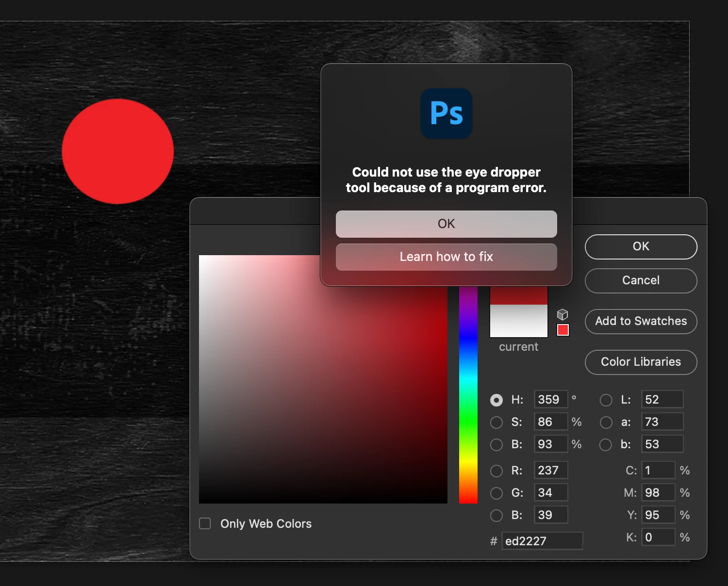The image size is (728, 586).
Task: Select the Lab a radio button
Action: coord(606,423)
